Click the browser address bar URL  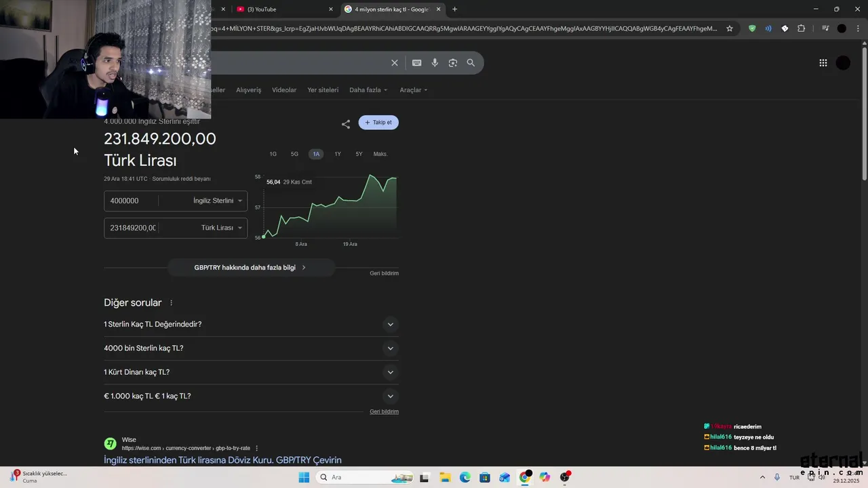pos(464,28)
